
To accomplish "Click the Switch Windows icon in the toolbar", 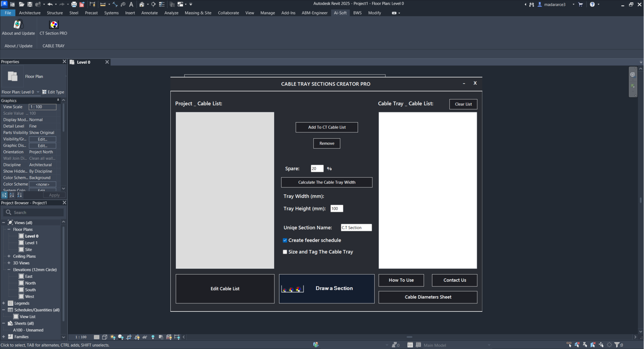I will pos(180,4).
